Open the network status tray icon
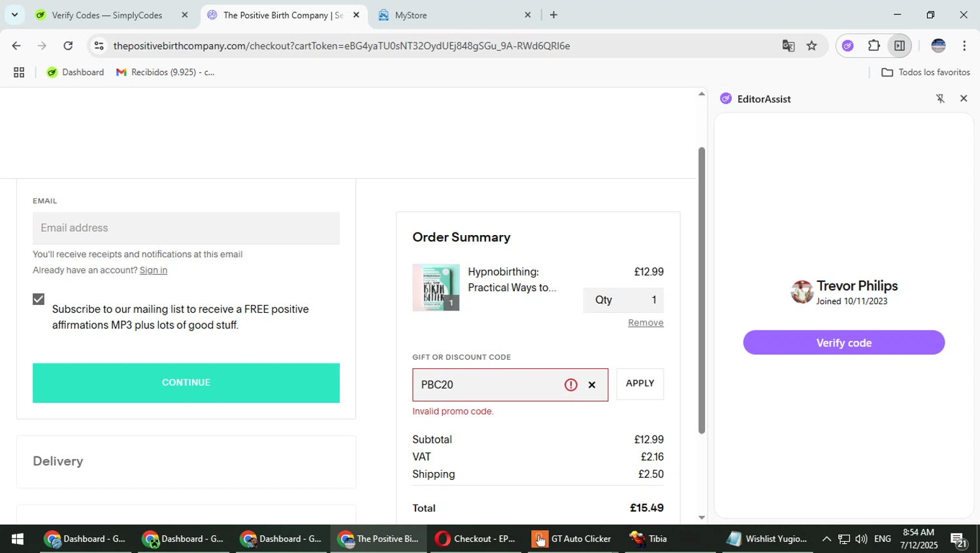 844,539
